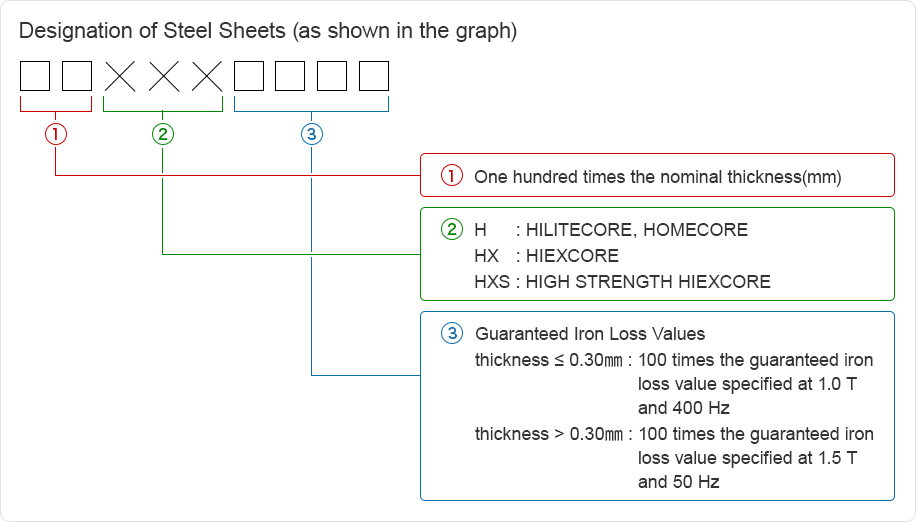
Task: Select circled 1 inside the red legend box
Action: (x=452, y=177)
